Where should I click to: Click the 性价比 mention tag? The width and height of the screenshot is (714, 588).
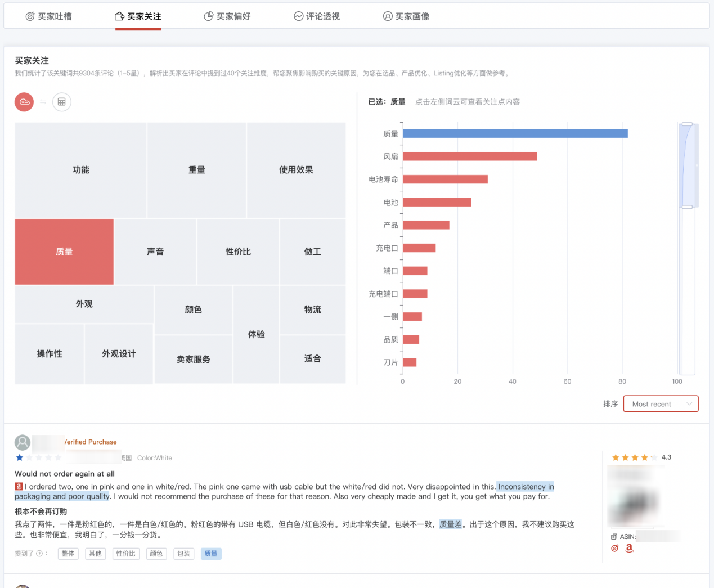(x=126, y=554)
